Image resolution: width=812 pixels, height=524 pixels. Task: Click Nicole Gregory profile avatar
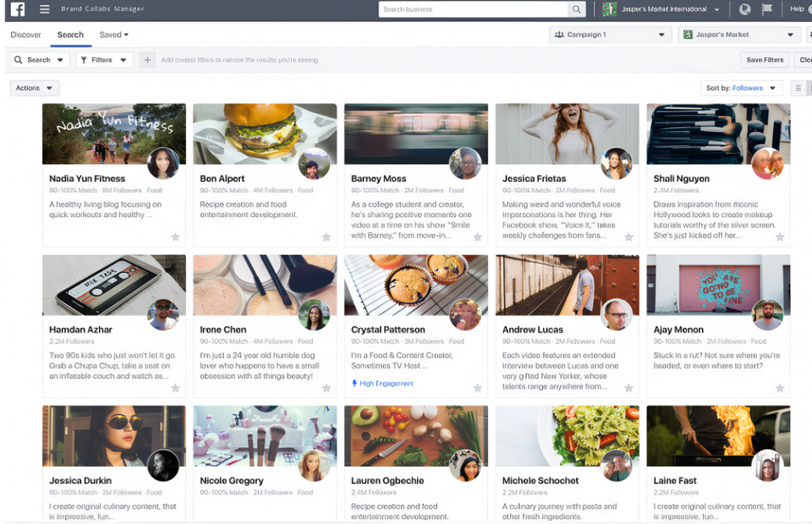pyautogui.click(x=315, y=465)
